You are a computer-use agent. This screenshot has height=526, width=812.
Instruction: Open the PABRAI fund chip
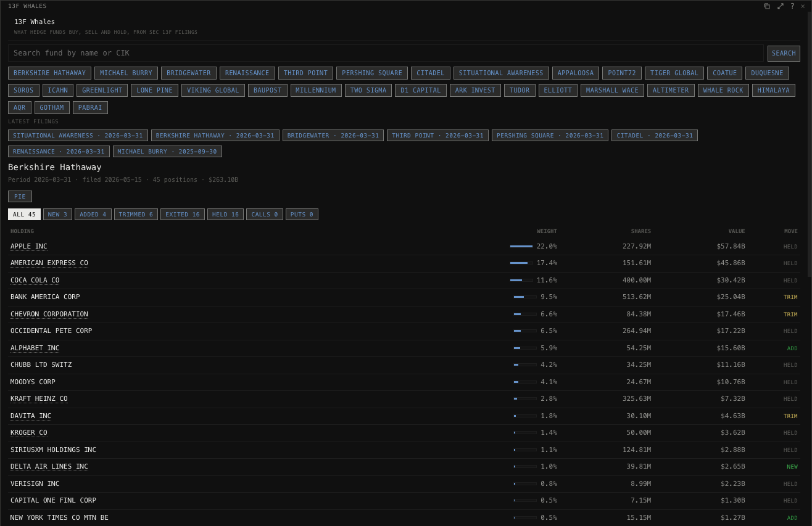tap(90, 108)
